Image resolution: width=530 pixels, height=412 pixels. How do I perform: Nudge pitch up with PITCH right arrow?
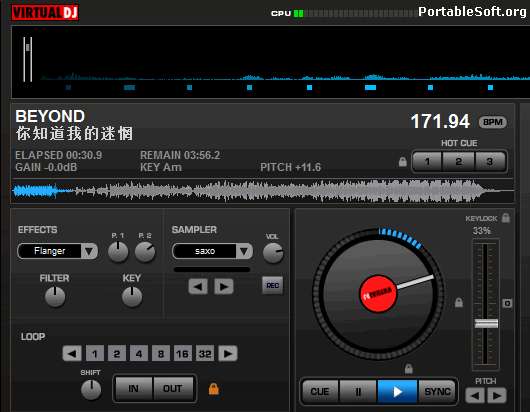[497, 395]
